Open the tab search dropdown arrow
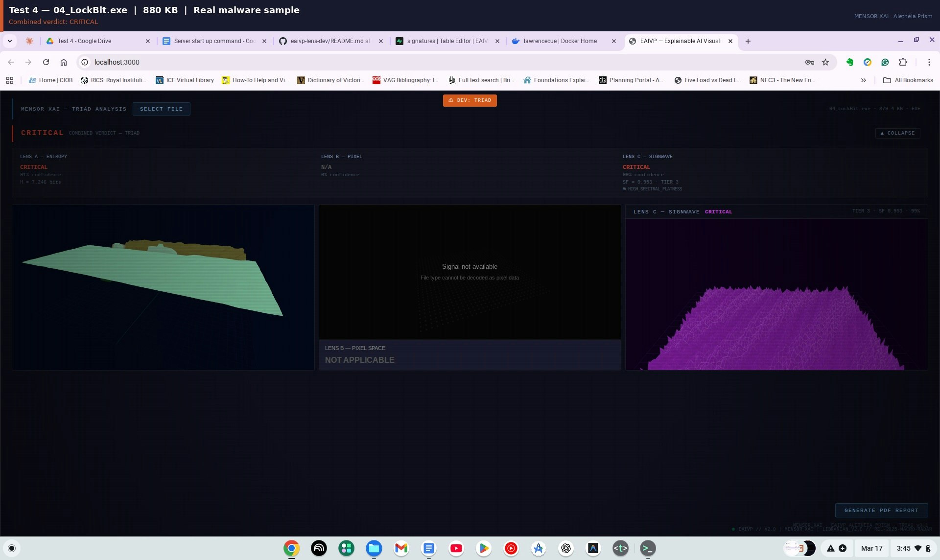The width and height of the screenshot is (940, 560). pyautogui.click(x=10, y=41)
